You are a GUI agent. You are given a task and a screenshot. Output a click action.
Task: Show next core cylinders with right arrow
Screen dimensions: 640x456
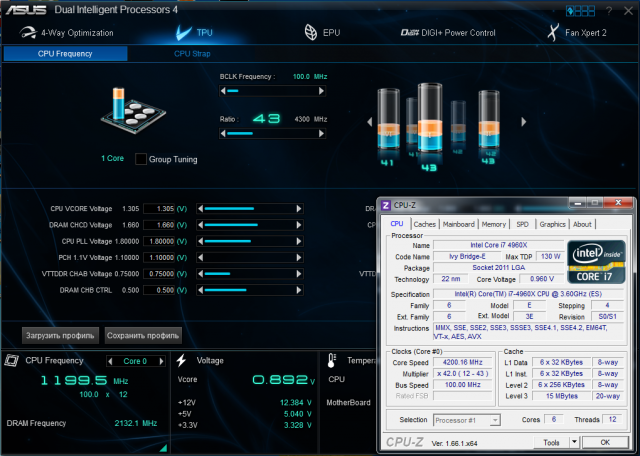coord(524,122)
